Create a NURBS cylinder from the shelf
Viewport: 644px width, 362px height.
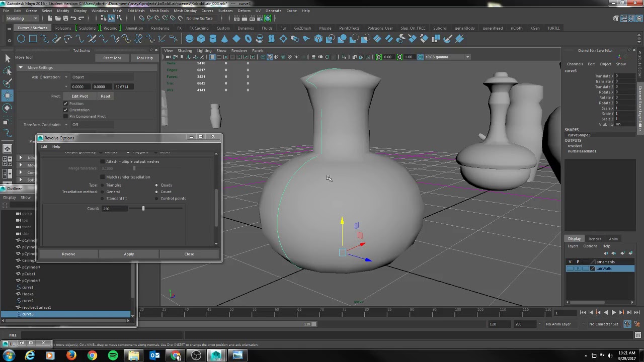[213, 39]
